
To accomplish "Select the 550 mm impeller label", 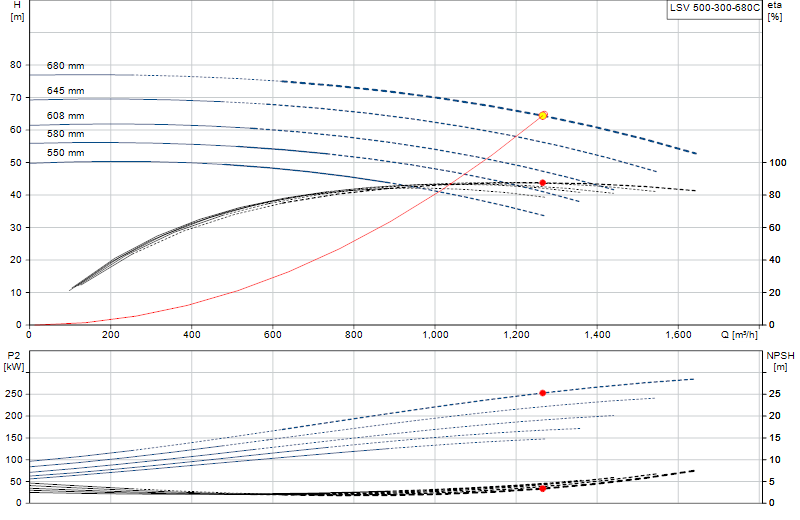I will pos(65,153).
